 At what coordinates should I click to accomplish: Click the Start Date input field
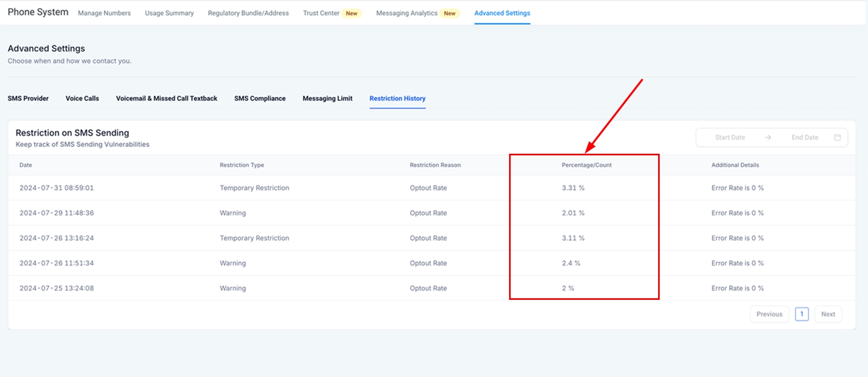(730, 137)
